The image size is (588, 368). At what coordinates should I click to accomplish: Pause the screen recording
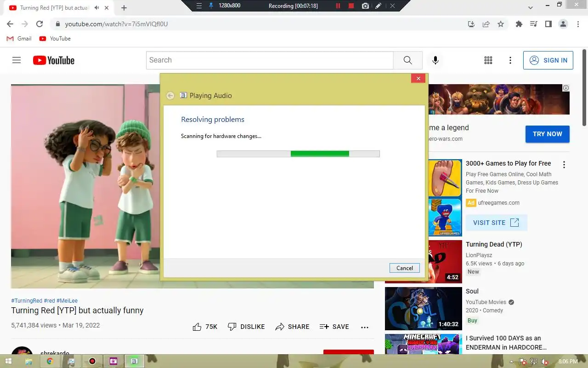point(338,6)
